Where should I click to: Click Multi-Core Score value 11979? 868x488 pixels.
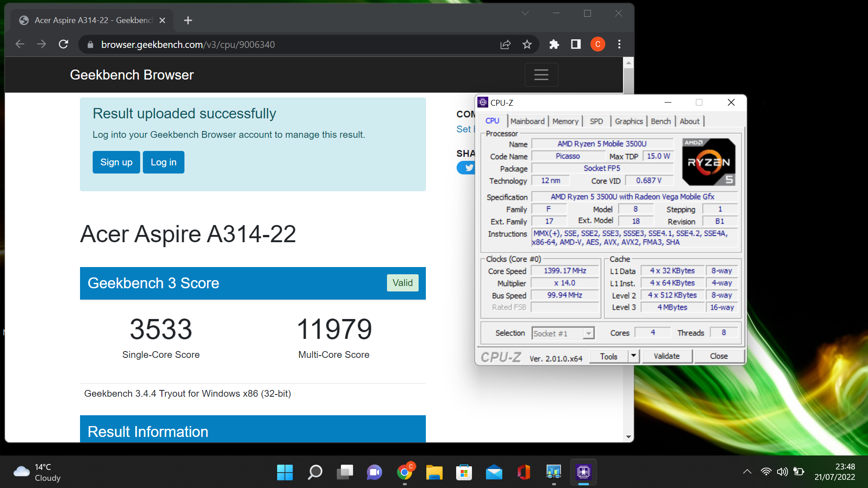point(334,329)
